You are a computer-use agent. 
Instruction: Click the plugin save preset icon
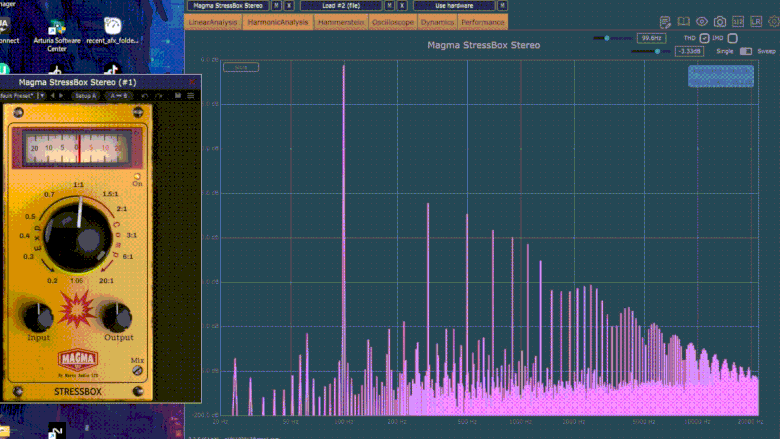(x=178, y=95)
